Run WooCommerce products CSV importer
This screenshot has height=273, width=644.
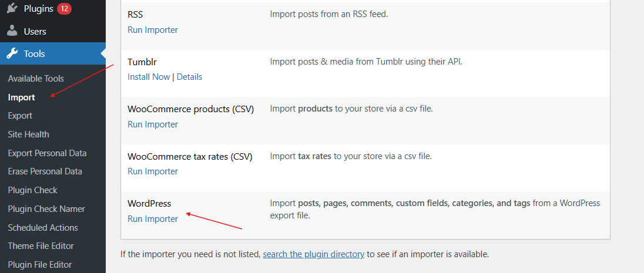pos(153,124)
